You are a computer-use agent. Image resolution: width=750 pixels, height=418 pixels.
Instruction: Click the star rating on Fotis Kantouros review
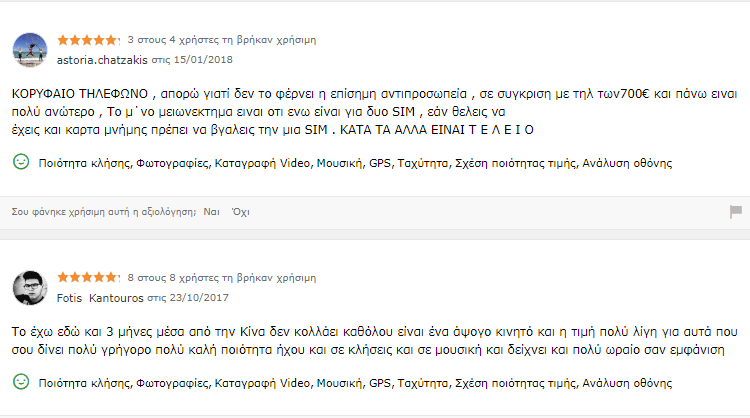86,277
